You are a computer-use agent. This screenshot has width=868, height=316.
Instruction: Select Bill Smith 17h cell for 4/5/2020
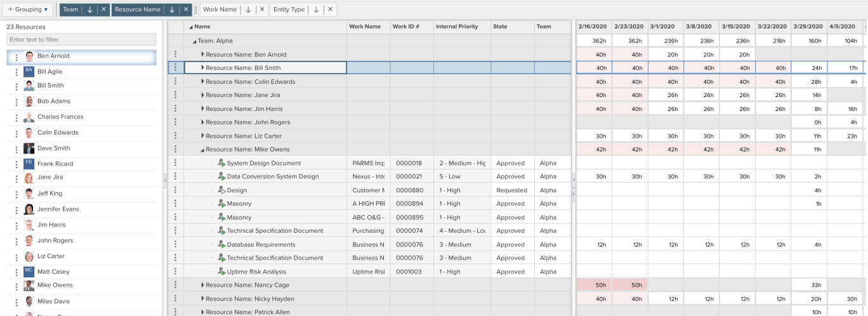pos(845,67)
